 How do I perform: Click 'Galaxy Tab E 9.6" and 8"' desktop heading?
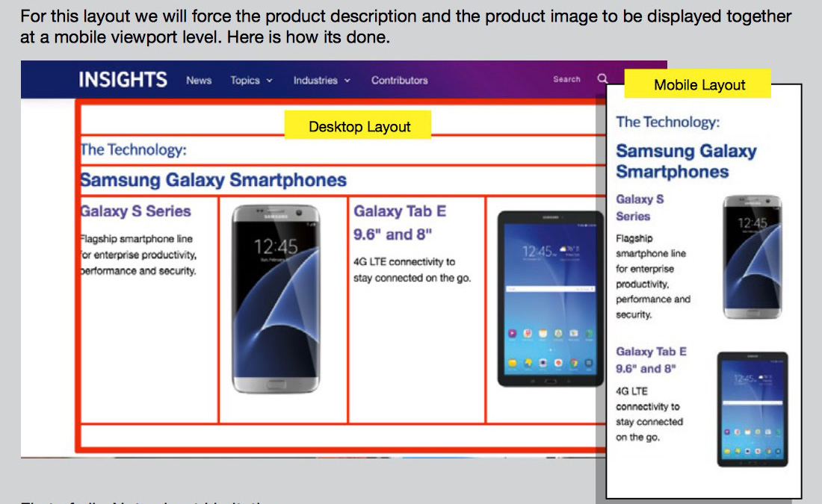point(400,223)
